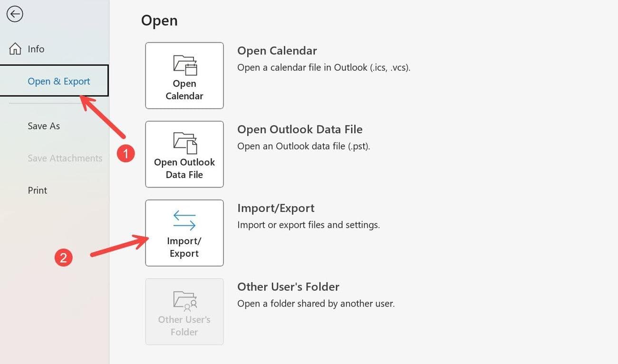Click the Other User's Folder heading
Viewport: 618px width, 364px height.
(288, 287)
